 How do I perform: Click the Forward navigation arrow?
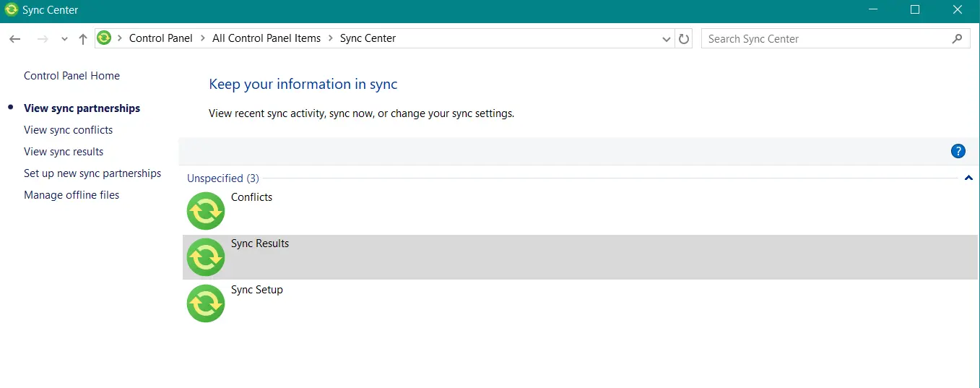tap(43, 39)
